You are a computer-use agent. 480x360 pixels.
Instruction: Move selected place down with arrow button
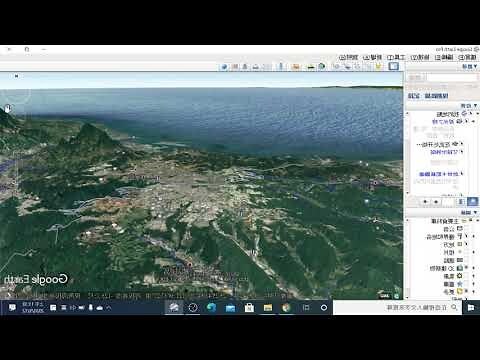pyautogui.click(x=425, y=201)
